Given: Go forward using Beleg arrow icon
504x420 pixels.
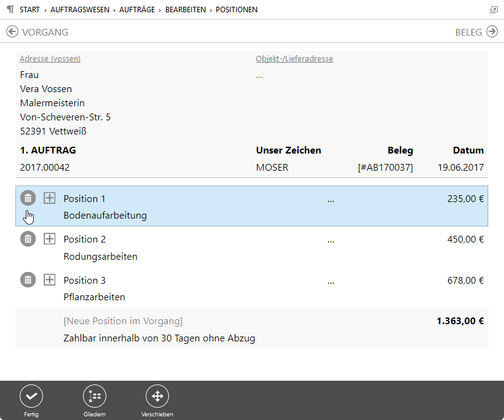Looking at the screenshot, I should [492, 32].
